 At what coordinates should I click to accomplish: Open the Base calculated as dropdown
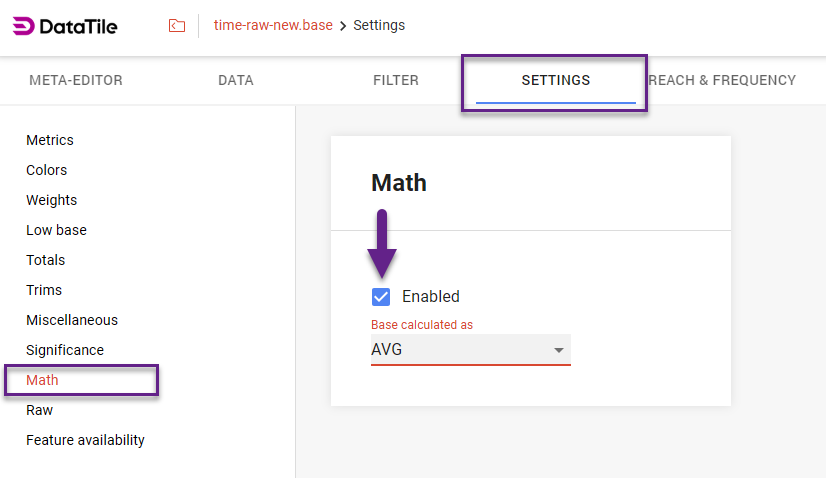point(470,350)
